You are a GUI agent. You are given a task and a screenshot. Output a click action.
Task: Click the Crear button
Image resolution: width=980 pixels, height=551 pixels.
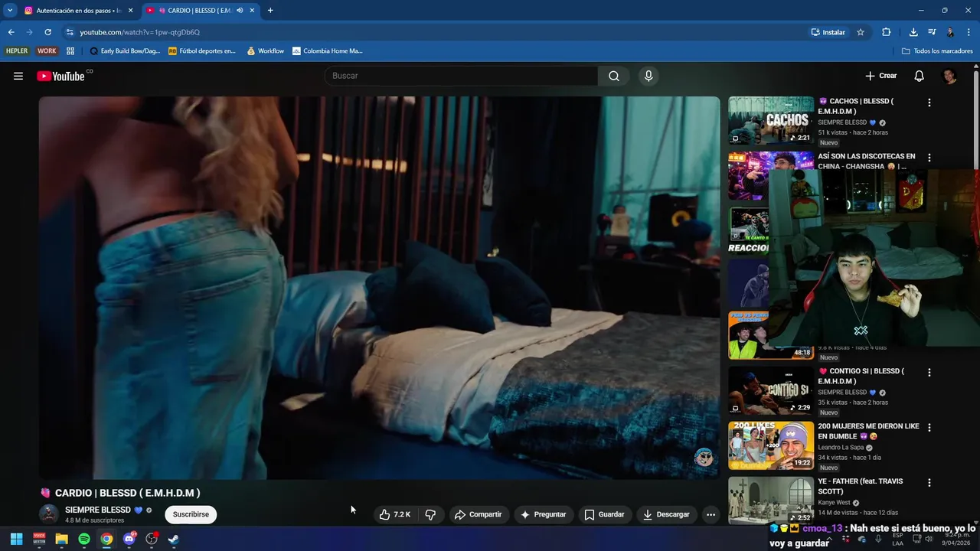coord(881,76)
